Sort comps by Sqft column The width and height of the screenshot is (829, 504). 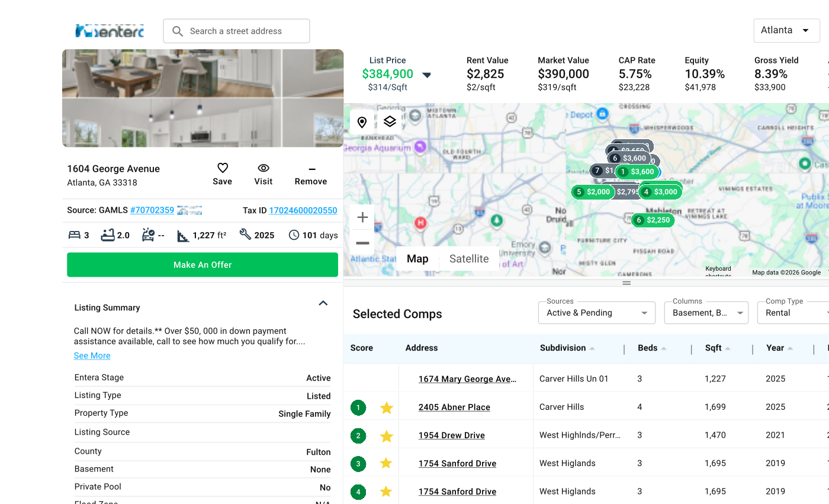point(718,348)
